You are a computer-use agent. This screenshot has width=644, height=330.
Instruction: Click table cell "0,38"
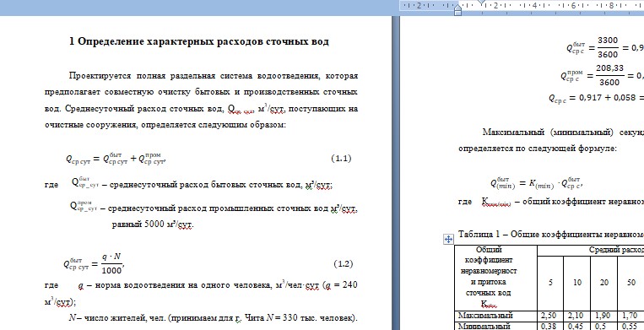pyautogui.click(x=550, y=326)
